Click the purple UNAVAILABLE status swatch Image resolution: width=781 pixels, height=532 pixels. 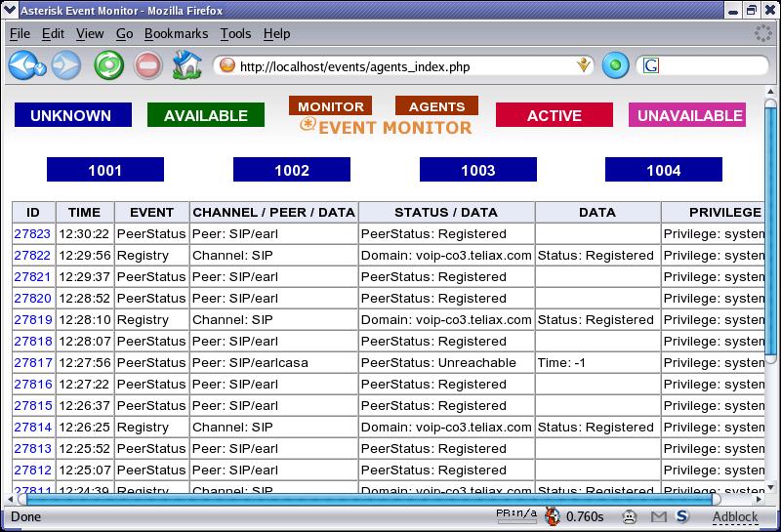689,115
